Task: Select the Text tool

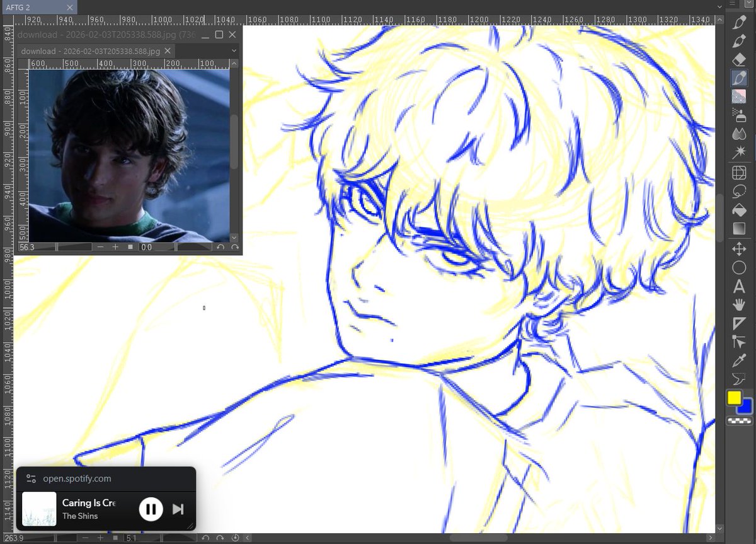Action: [739, 286]
